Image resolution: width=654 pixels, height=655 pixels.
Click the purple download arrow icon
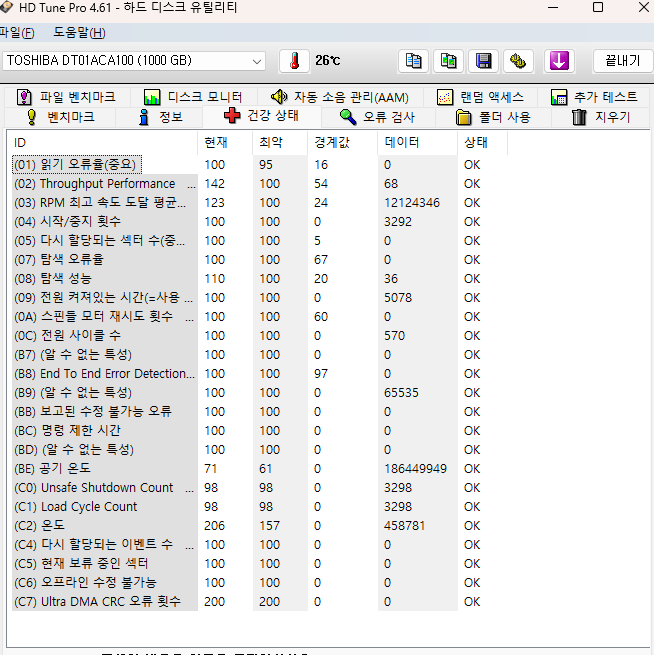559,61
